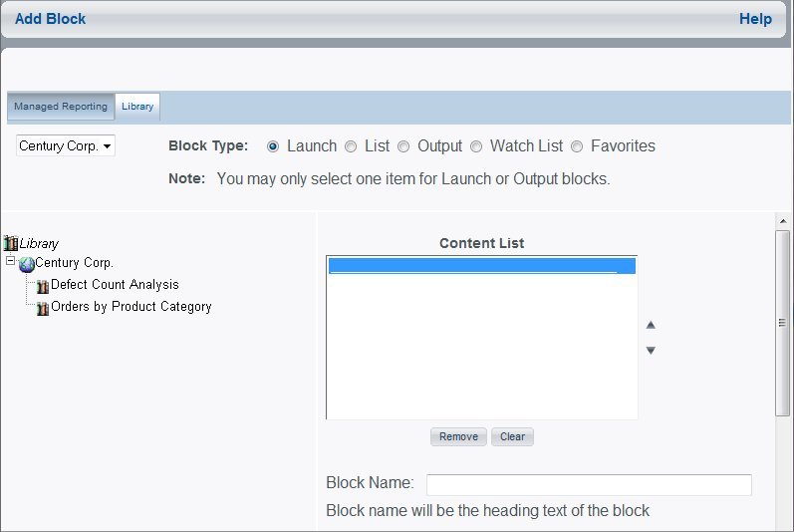Viewport: 794px width, 532px height.
Task: Click the Library root books icon
Action: click(11, 243)
